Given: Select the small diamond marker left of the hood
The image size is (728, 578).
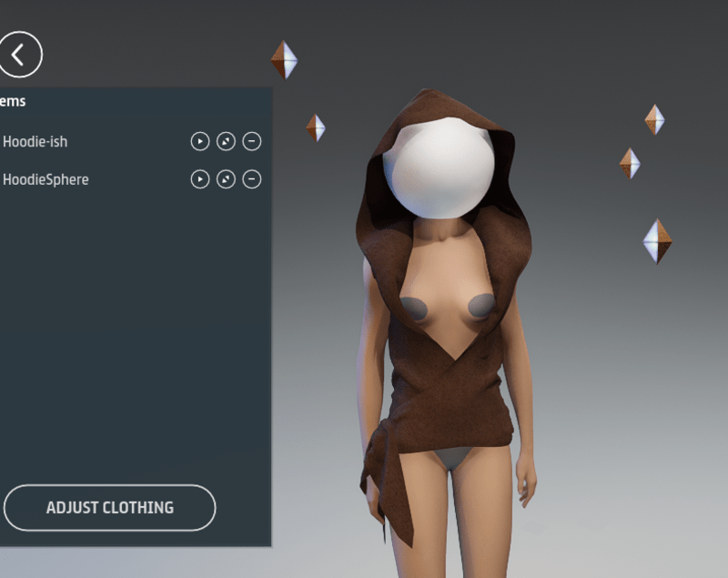Looking at the screenshot, I should coord(316,127).
